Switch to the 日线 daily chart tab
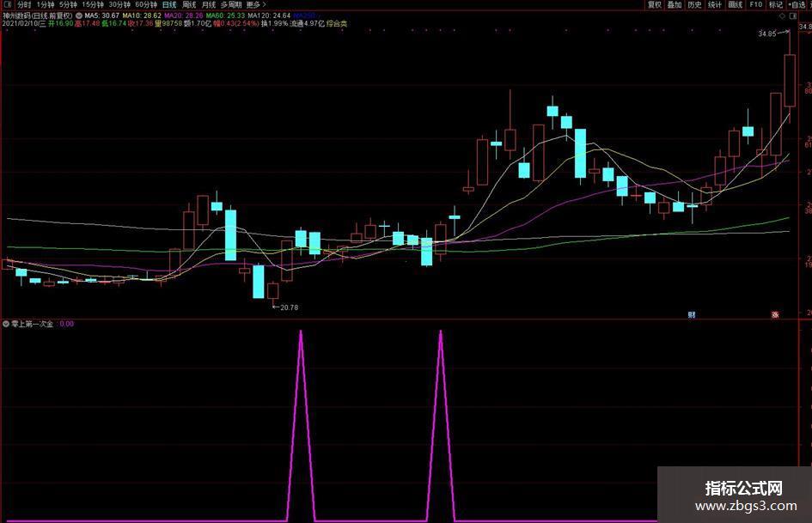 point(169,4)
